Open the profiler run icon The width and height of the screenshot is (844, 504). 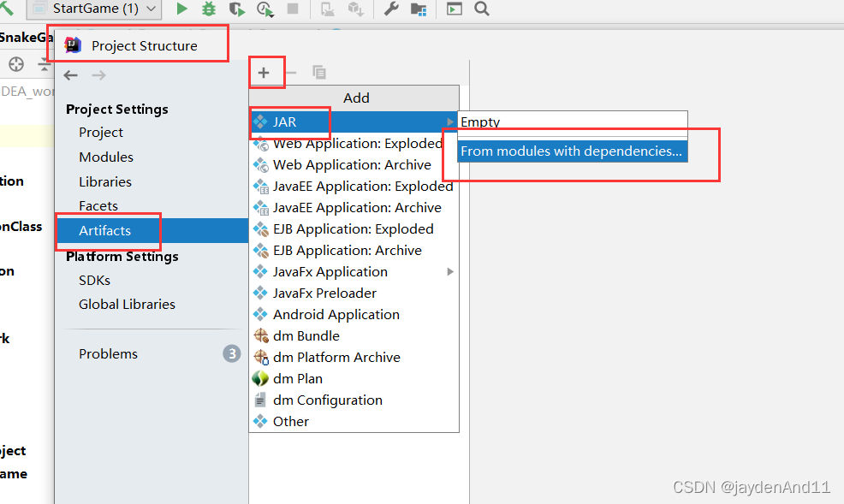point(265,9)
